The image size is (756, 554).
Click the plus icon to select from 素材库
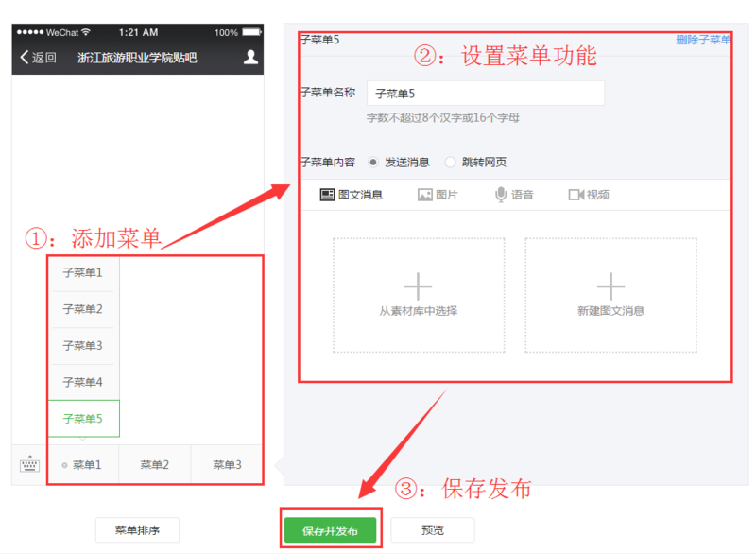click(418, 286)
